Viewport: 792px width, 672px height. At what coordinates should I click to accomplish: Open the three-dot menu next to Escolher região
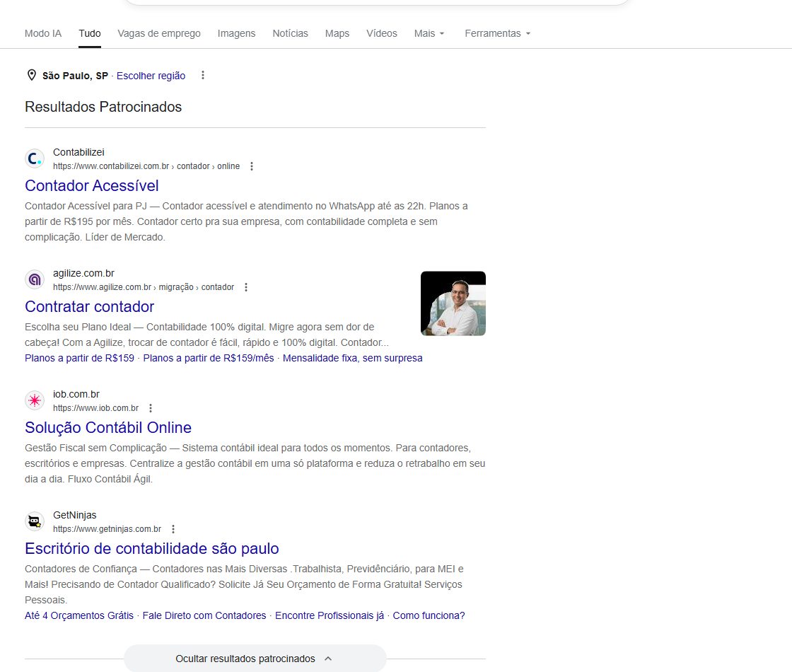[x=202, y=75]
